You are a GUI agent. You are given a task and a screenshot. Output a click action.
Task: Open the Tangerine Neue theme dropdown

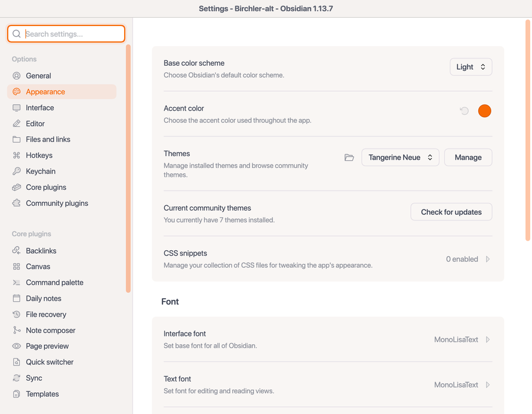tap(400, 157)
